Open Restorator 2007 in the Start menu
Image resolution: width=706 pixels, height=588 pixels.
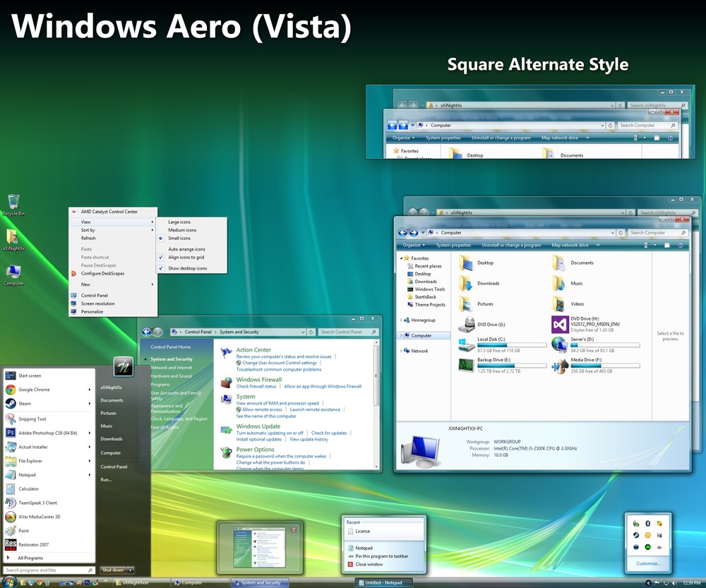(x=49, y=544)
